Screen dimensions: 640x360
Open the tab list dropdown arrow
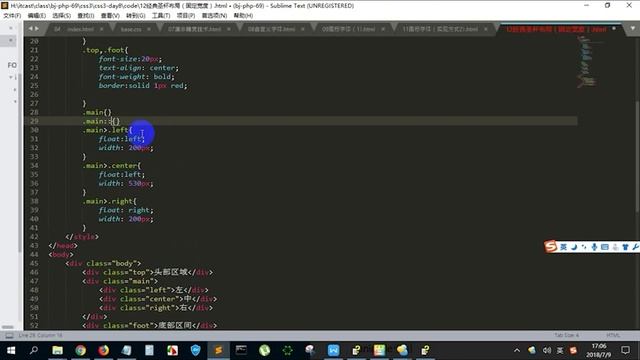tap(633, 29)
